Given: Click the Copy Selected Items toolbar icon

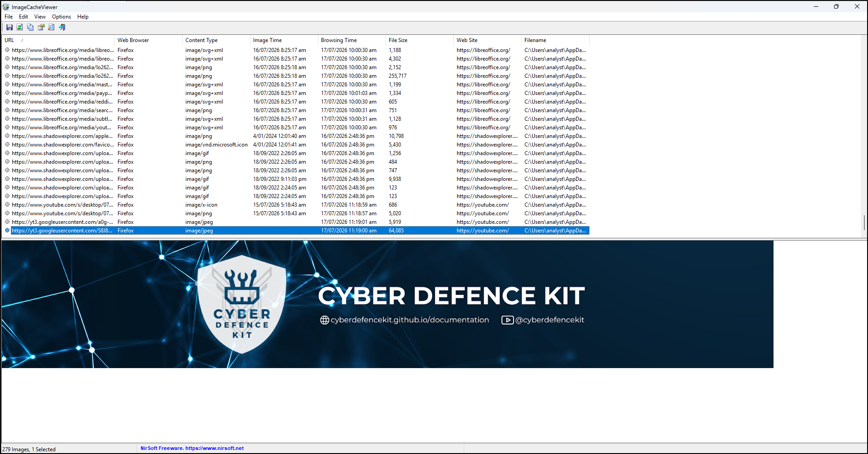Looking at the screenshot, I should (30, 27).
